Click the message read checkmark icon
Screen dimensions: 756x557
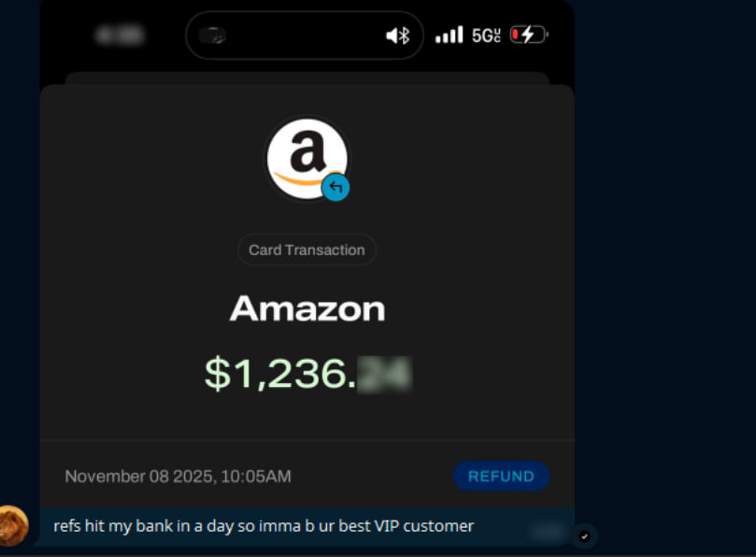coord(584,536)
